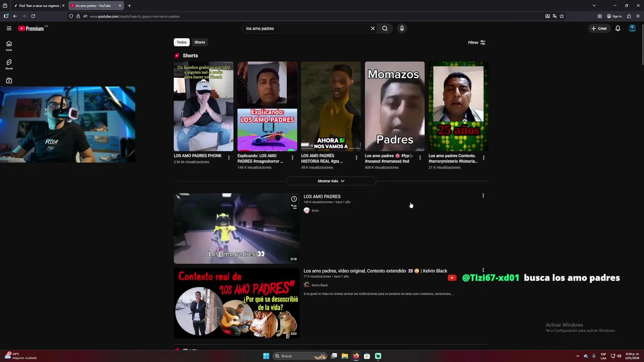Select the Shorts filter chip
The height and width of the screenshot is (362, 644).
click(200, 42)
